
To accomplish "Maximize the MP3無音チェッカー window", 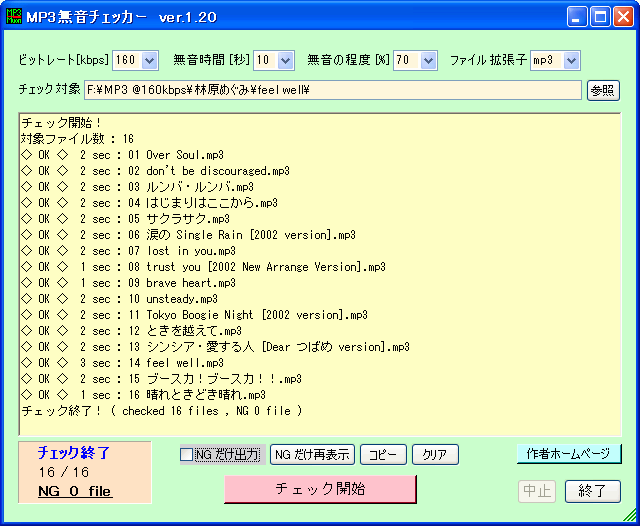I will point(600,17).
